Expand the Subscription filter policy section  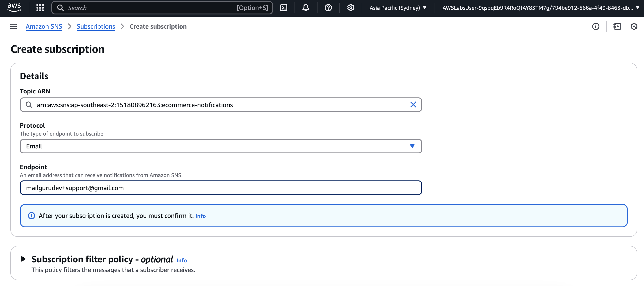click(x=23, y=259)
